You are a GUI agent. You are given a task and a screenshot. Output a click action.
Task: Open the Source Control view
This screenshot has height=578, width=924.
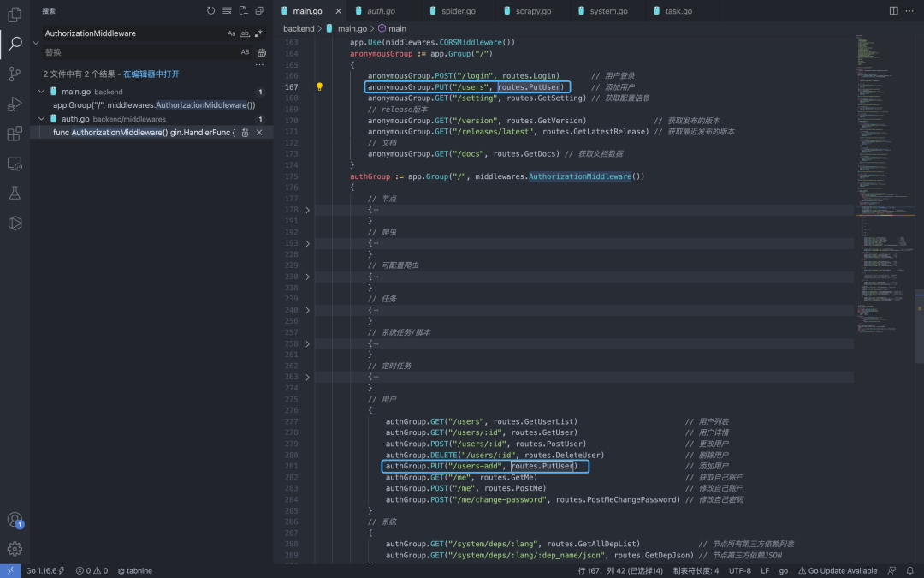15,74
